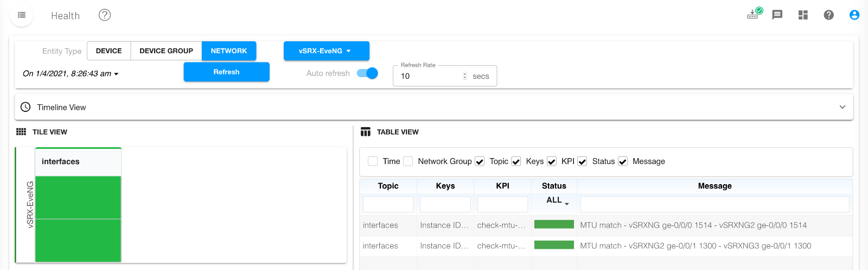The width and height of the screenshot is (868, 270).
Task: Click the top green interfaces tile
Action: [x=78, y=197]
